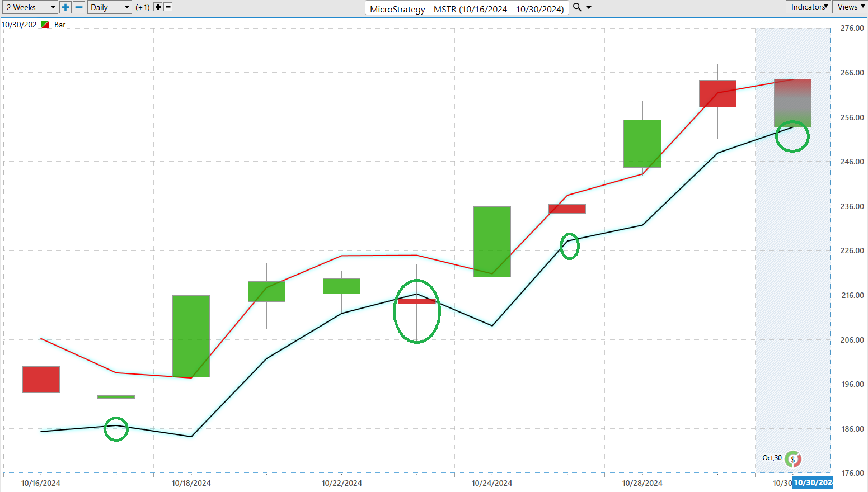
Task: Click the magnifier search icon
Action: (578, 7)
